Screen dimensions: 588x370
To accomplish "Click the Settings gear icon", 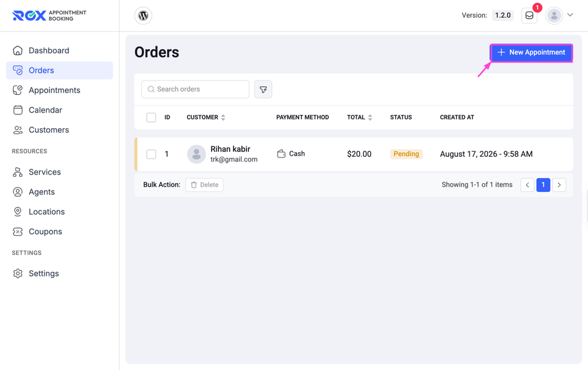I will pyautogui.click(x=18, y=273).
